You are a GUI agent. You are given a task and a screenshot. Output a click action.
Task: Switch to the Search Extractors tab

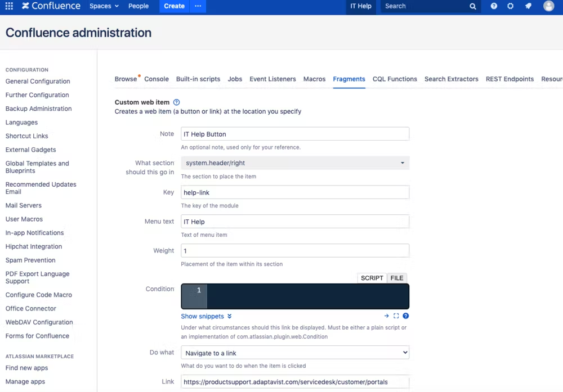tap(452, 79)
